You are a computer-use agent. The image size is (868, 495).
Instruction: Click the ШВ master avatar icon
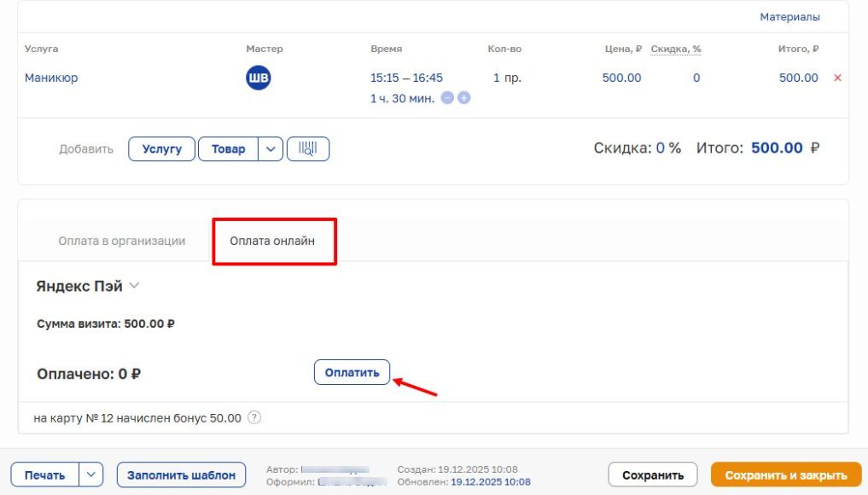[x=258, y=79]
